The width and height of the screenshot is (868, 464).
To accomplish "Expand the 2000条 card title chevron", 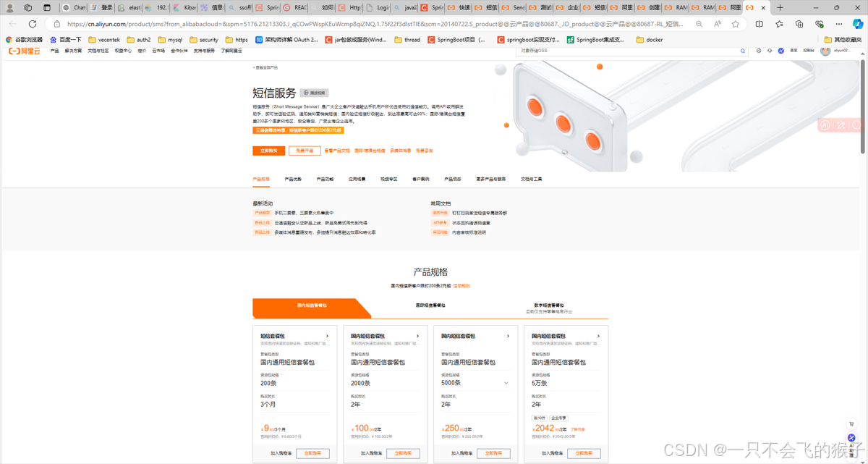I will (x=417, y=336).
